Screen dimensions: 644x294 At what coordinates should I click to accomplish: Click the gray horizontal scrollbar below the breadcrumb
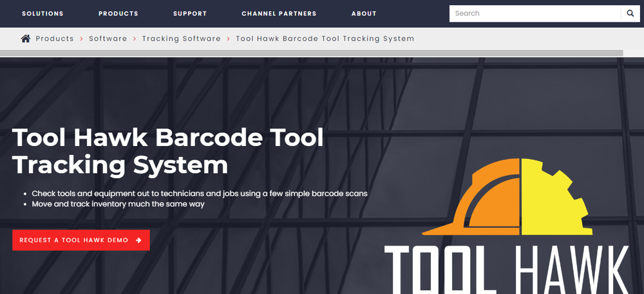(x=311, y=53)
